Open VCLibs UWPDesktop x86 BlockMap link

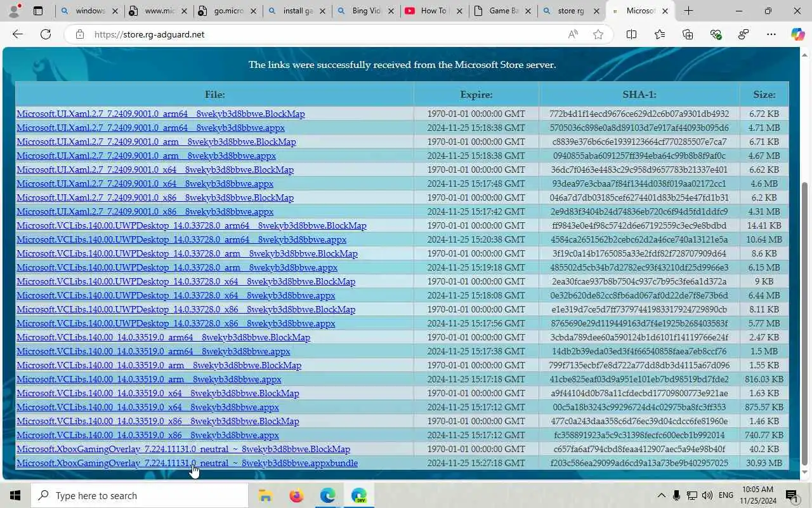coord(186,309)
